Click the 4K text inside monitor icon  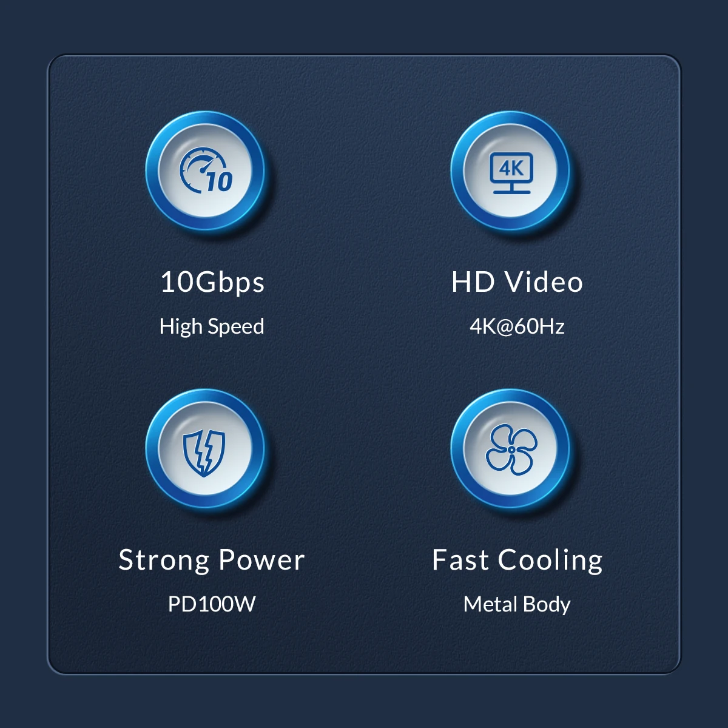[511, 167]
